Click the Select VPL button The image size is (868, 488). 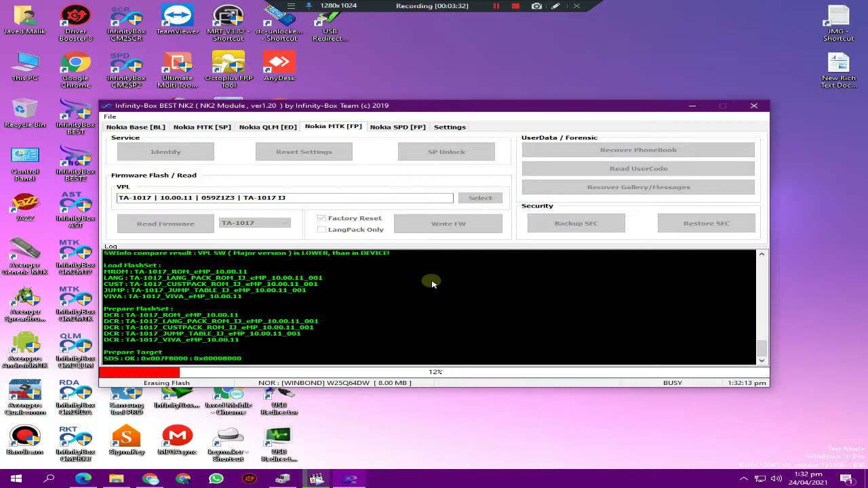(480, 198)
